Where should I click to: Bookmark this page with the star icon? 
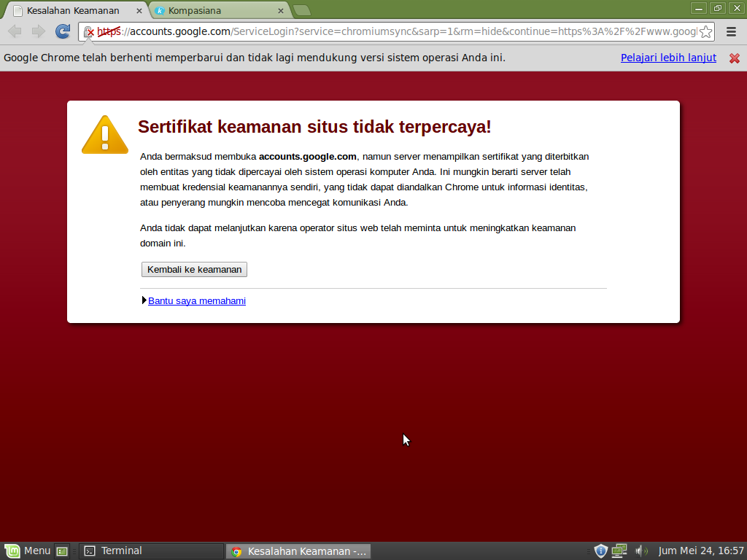point(705,31)
